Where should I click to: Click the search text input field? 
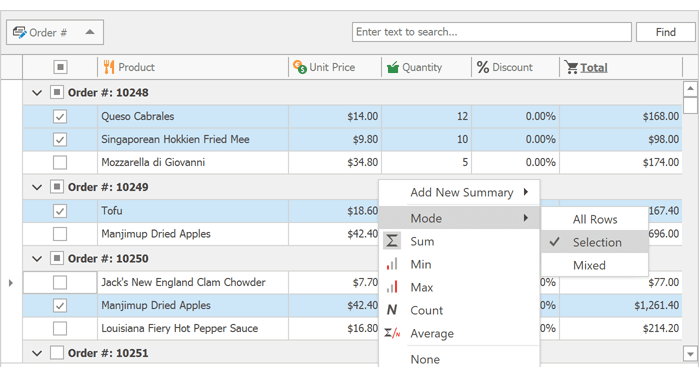tap(492, 32)
